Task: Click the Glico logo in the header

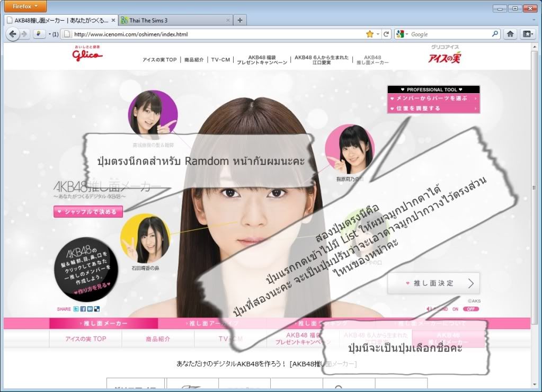Action: [87, 53]
